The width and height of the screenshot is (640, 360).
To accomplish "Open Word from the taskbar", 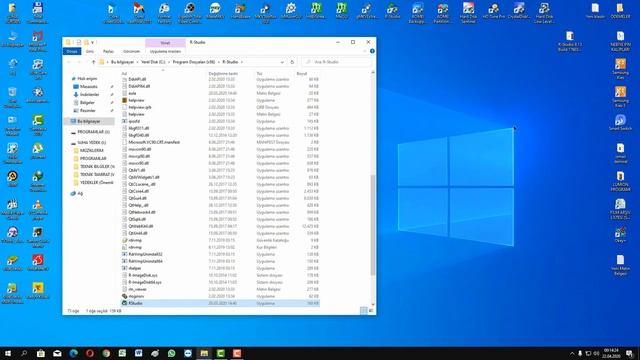I will point(139,353).
